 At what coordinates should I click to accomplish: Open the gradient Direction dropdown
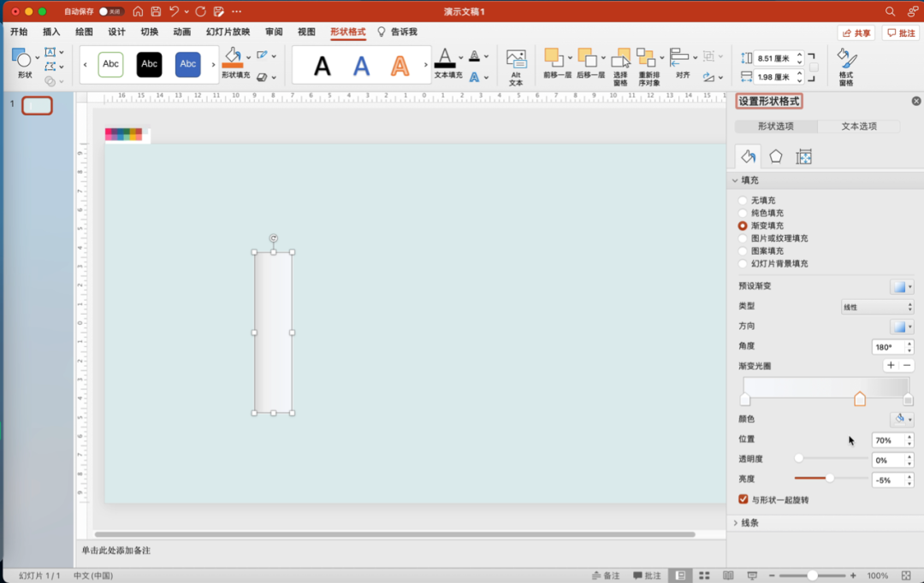pos(902,327)
